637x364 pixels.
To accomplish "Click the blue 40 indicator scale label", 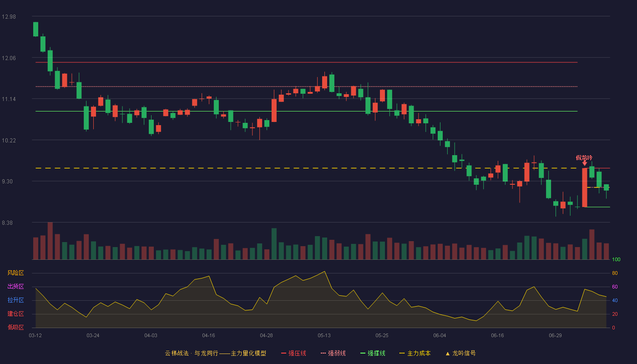I will (x=615, y=300).
